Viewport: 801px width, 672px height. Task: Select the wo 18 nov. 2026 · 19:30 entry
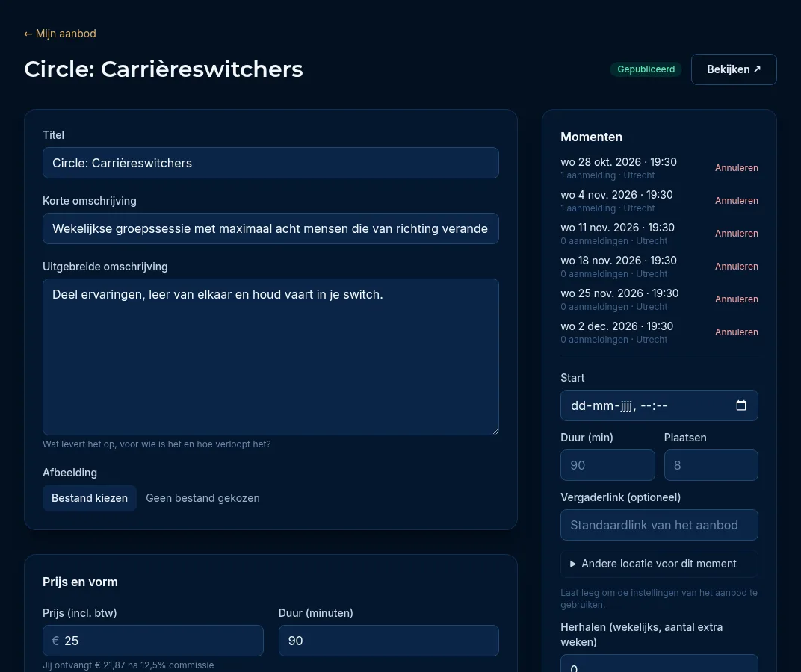click(619, 261)
